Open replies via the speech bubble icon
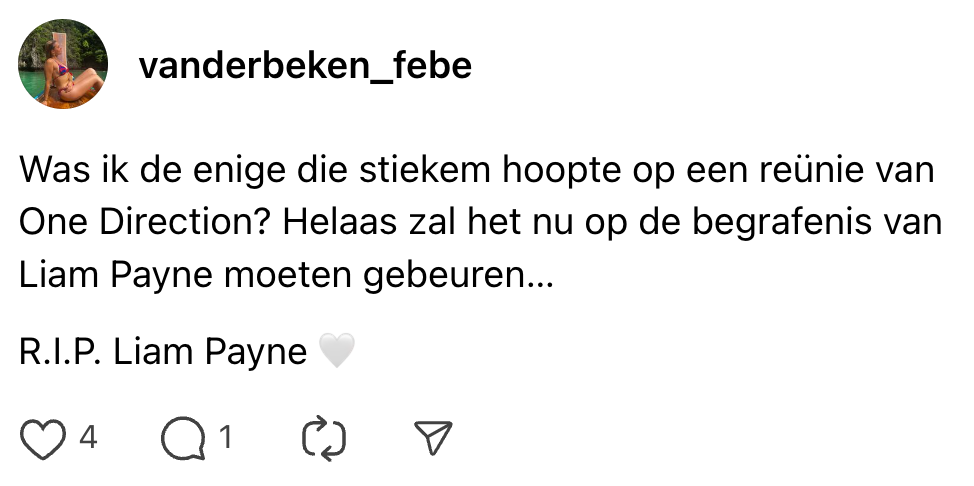The height and width of the screenshot is (486, 974). pyautogui.click(x=181, y=438)
